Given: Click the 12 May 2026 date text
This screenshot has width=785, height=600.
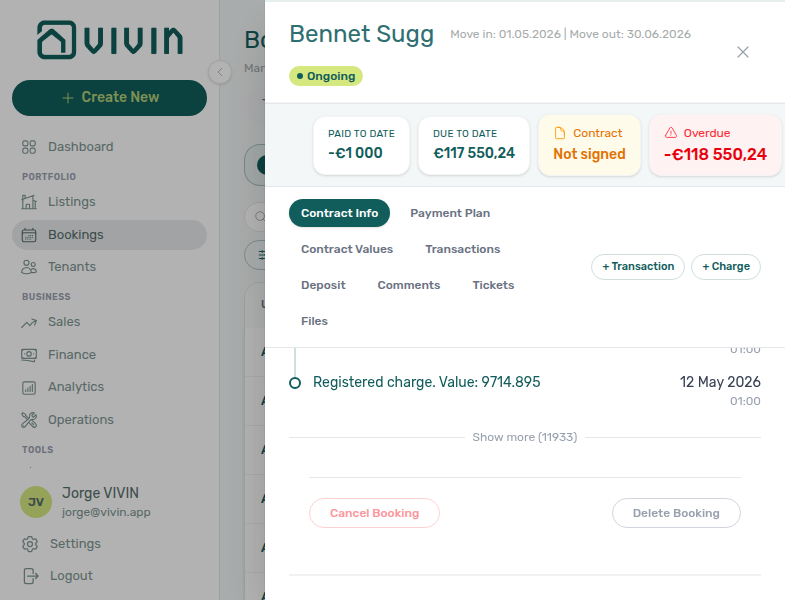Looking at the screenshot, I should (720, 382).
